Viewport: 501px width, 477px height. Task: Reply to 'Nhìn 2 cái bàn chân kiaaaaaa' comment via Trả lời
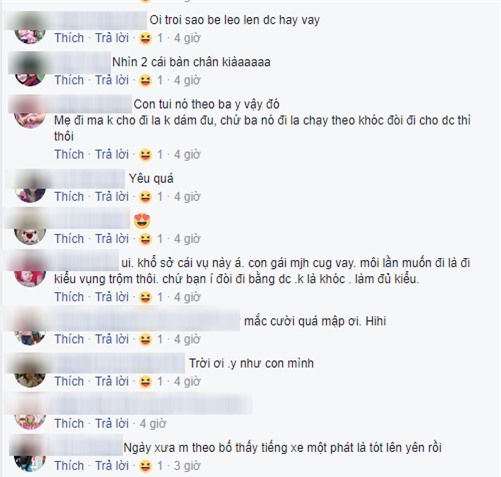[x=112, y=80]
